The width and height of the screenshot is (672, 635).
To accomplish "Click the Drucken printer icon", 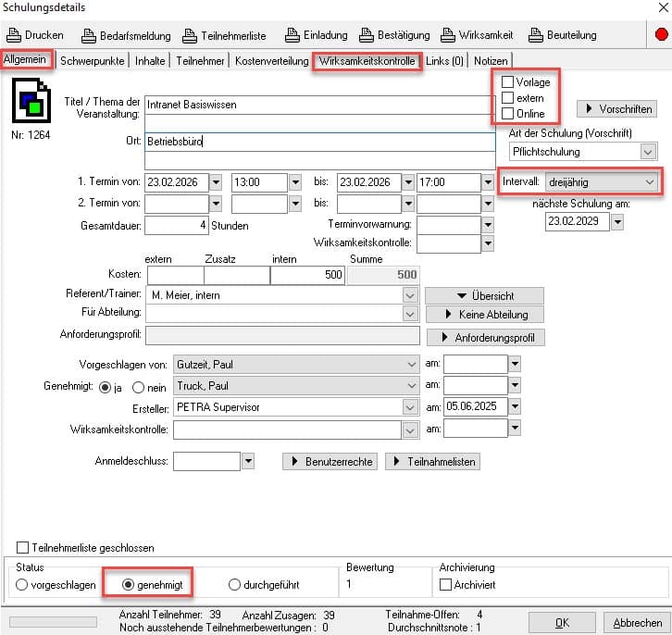I will point(14,35).
